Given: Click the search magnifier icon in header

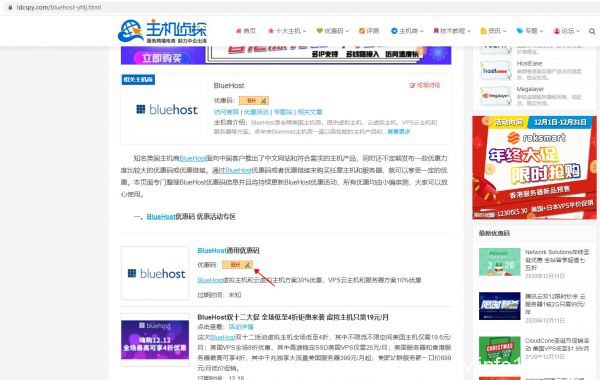Looking at the screenshot, I should click(592, 31).
